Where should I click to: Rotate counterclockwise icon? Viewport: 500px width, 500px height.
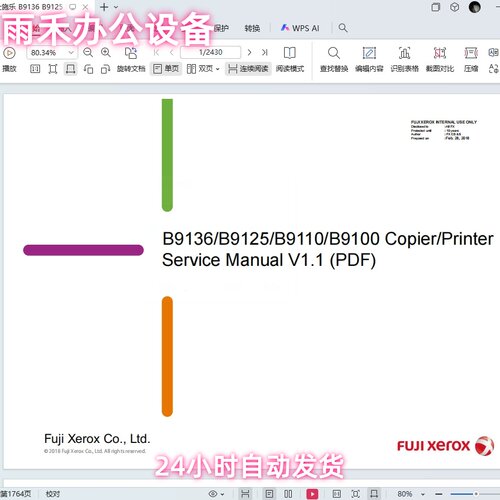88,69
